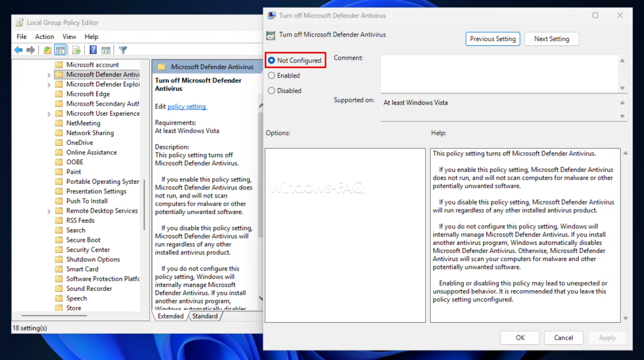The width and height of the screenshot is (644, 360).
Task: Expand the Remote Desktop Services node
Action: 48,211
